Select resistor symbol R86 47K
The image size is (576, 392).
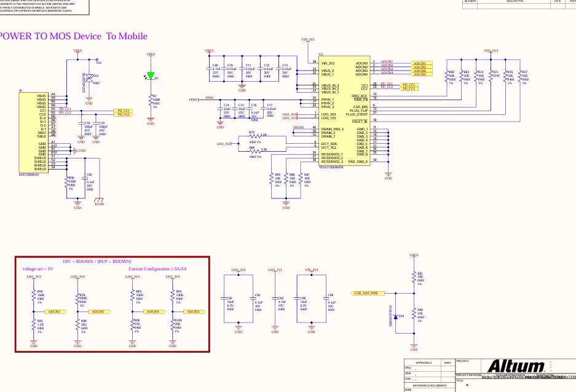tap(414, 314)
